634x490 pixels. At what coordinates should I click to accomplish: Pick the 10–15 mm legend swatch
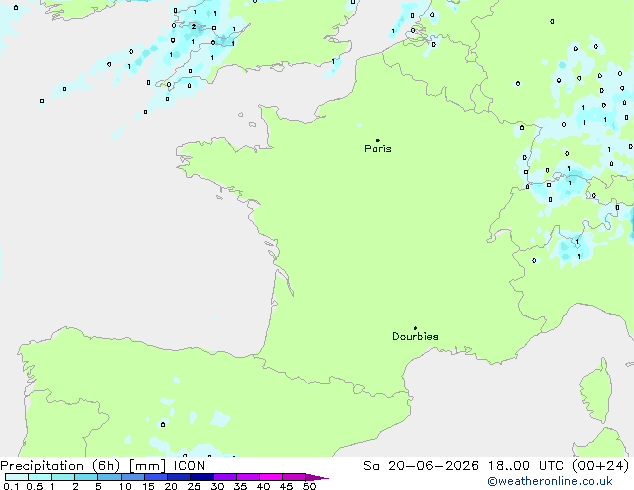132,477
